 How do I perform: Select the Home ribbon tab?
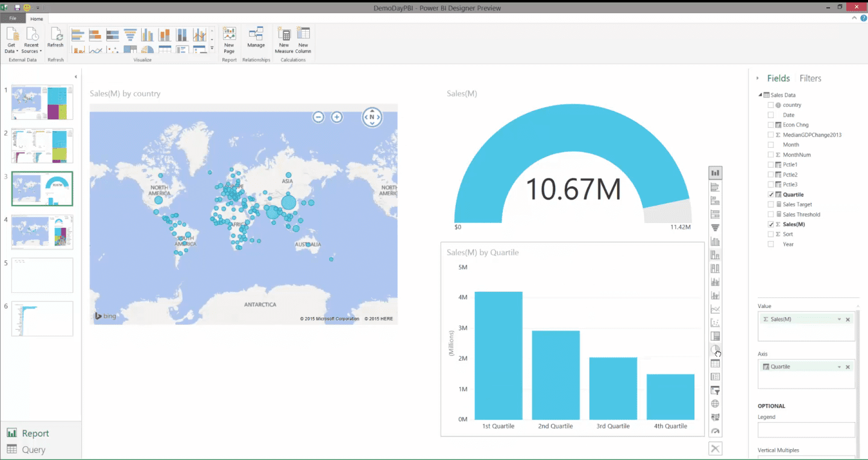tap(37, 19)
